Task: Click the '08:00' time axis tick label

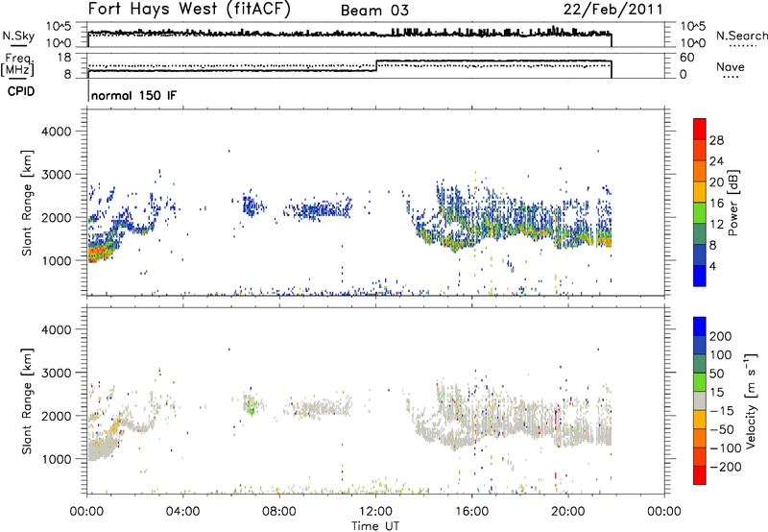Action: (x=279, y=512)
